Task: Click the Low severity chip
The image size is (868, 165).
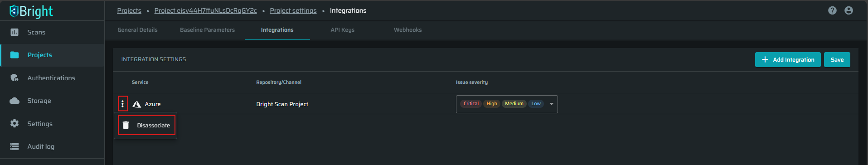Action: 536,104
